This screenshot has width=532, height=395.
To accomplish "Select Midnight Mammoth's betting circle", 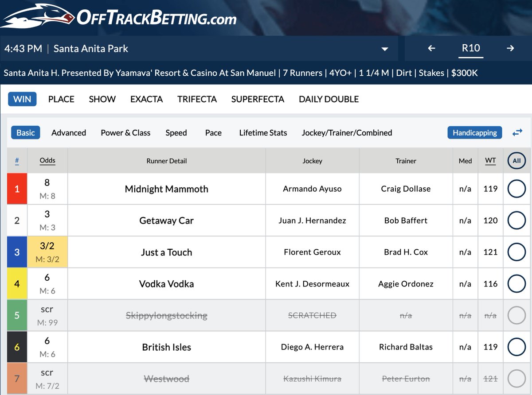I will pyautogui.click(x=516, y=189).
